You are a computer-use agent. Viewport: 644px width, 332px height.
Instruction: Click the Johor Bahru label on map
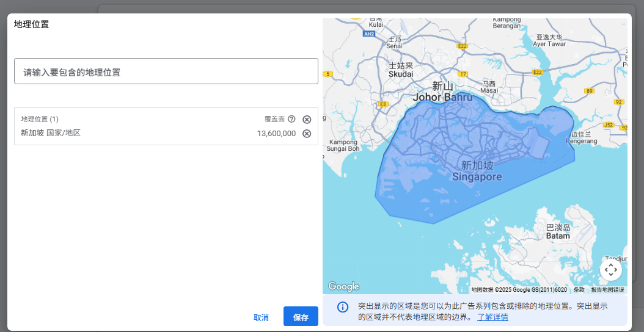442,97
